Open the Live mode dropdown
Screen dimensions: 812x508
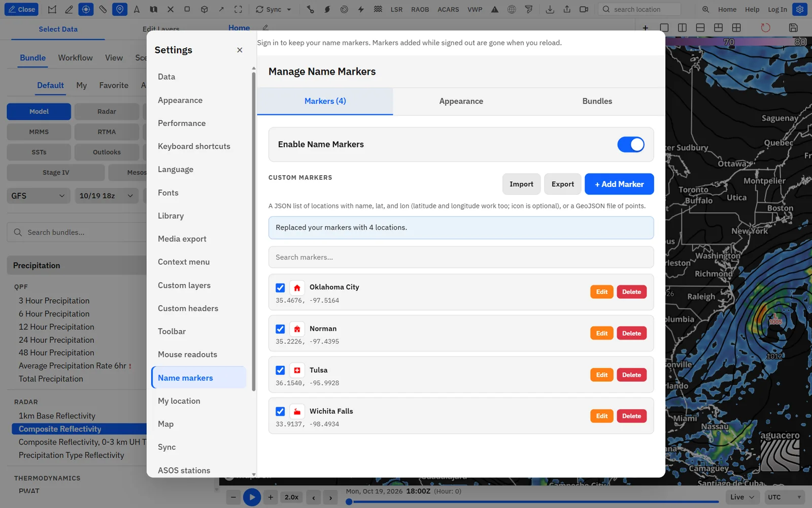pyautogui.click(x=742, y=497)
